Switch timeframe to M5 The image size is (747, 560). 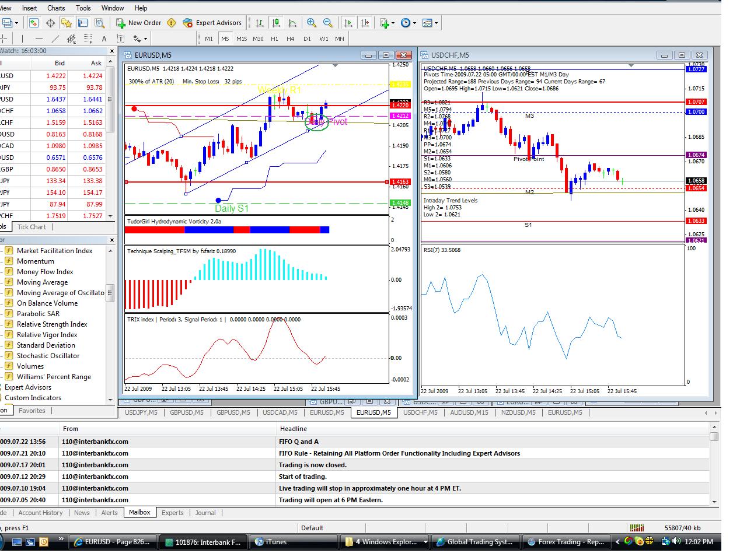[x=225, y=38]
